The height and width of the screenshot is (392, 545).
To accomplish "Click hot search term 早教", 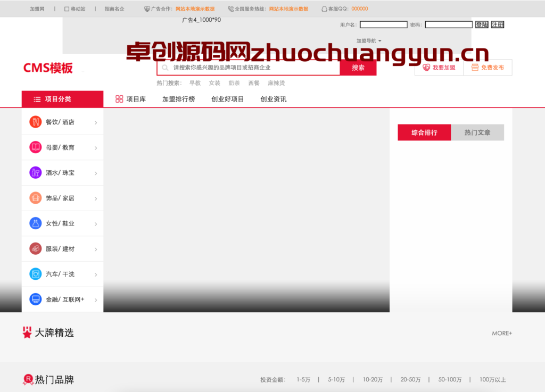I will 195,83.
